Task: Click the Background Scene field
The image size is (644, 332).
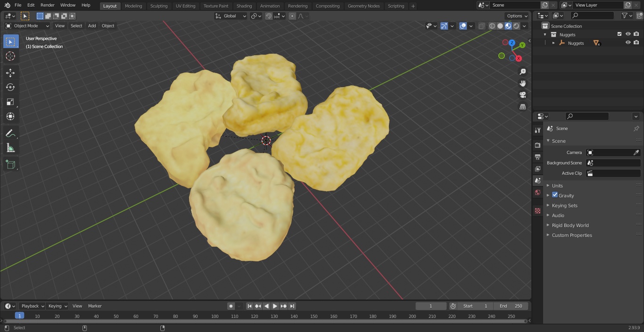Action: tap(613, 163)
